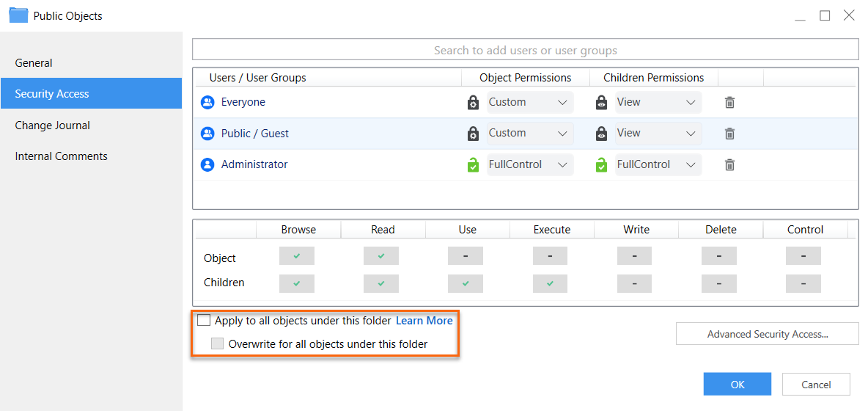Toggle Overwrite for all objects checkbox
868x411 pixels.
click(217, 343)
